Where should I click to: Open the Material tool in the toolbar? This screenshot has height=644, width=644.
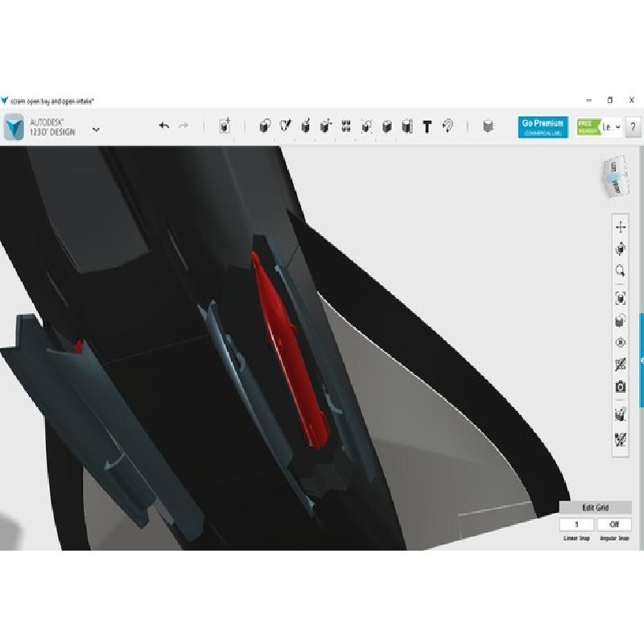point(488,126)
